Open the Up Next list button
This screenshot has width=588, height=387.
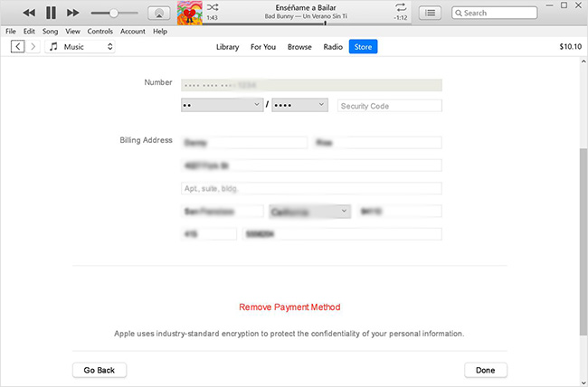[430, 14]
